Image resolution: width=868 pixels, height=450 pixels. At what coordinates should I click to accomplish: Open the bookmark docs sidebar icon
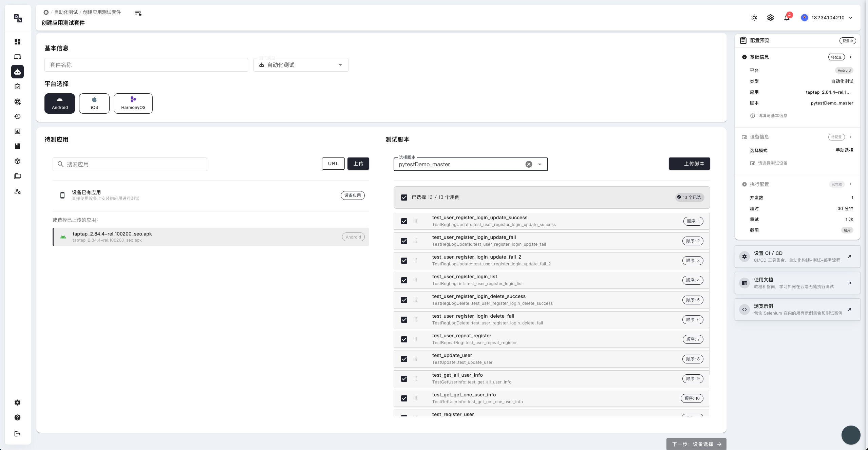pyautogui.click(x=18, y=146)
